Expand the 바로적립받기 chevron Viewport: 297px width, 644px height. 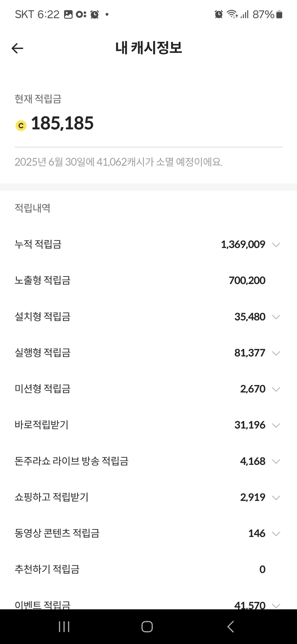click(x=276, y=426)
